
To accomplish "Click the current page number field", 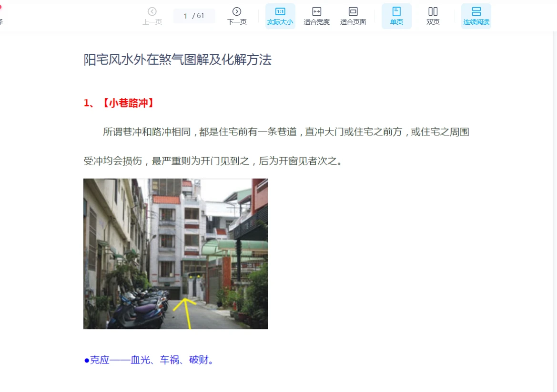I will (185, 16).
